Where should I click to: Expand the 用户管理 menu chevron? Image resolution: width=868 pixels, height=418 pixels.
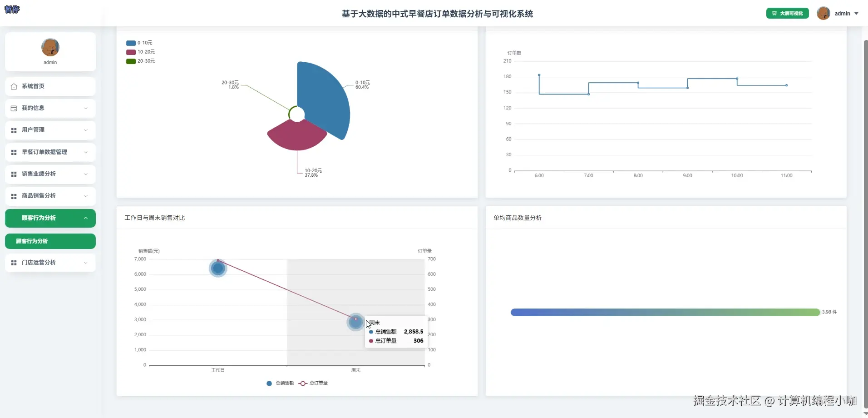[x=86, y=130]
